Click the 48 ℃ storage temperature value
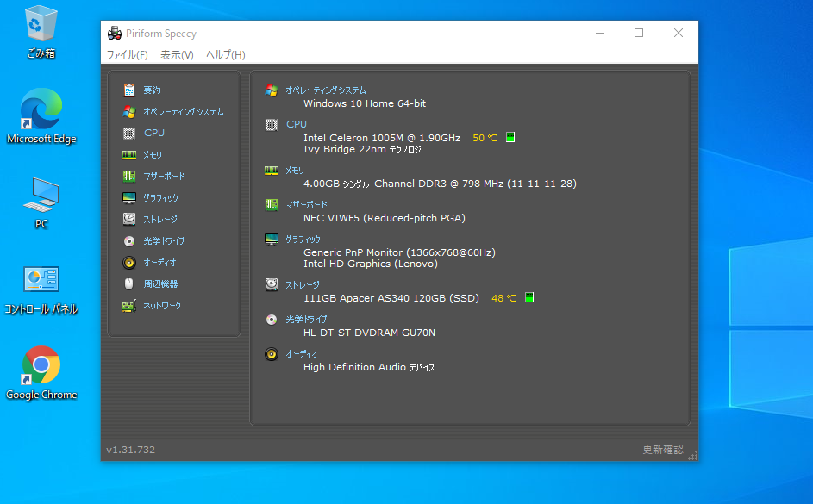 pyautogui.click(x=504, y=298)
